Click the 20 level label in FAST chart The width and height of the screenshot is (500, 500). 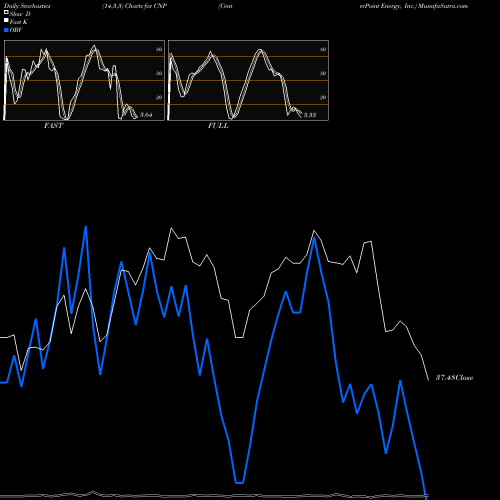pyautogui.click(x=159, y=97)
